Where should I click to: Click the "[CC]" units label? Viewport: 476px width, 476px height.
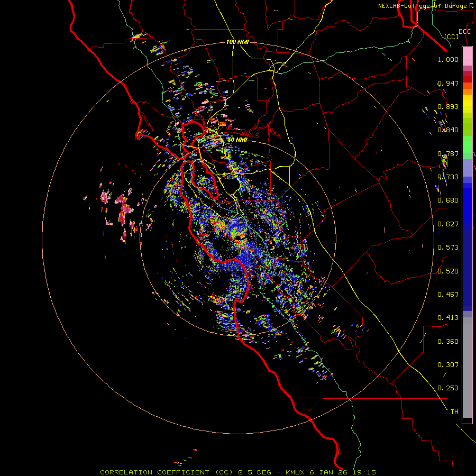click(x=452, y=36)
